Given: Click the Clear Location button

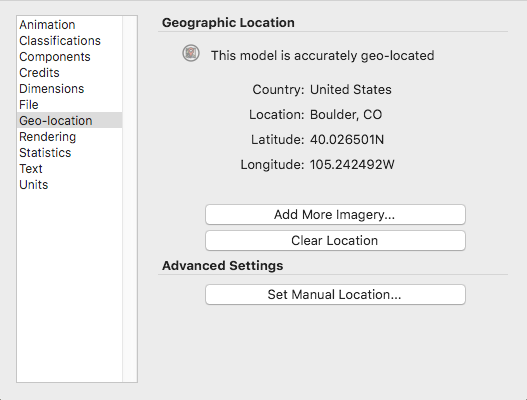Looking at the screenshot, I should pos(335,241).
